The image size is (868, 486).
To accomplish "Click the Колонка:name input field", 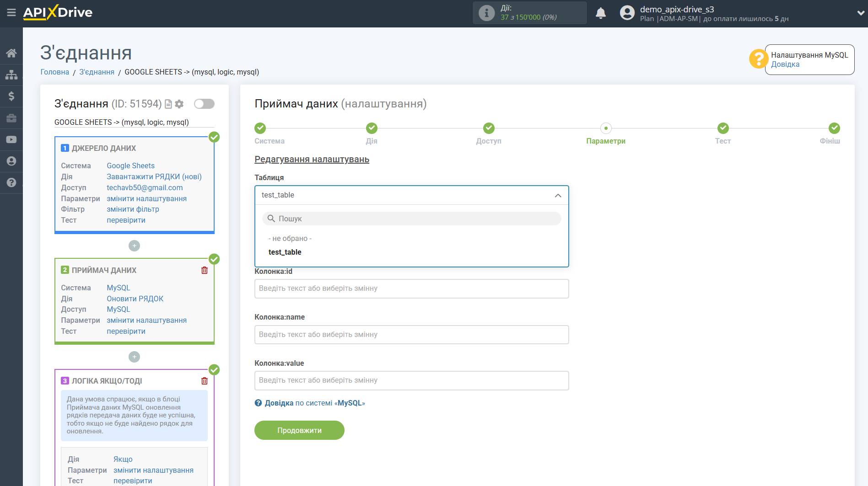I will pos(411,335).
